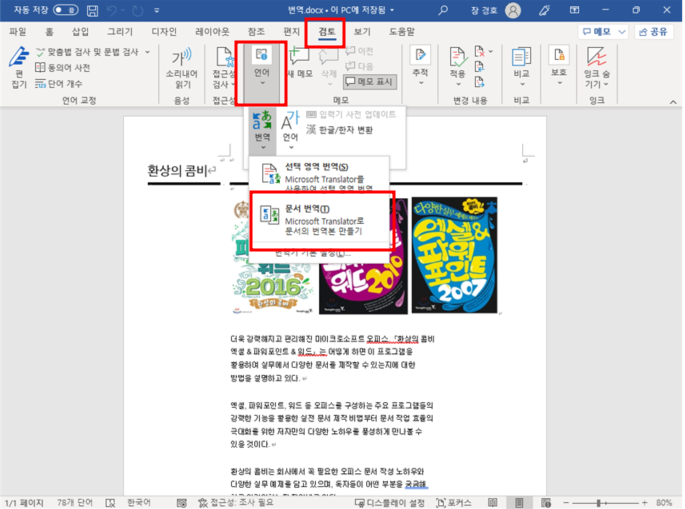
Task: Click the search magnifier in title bar
Action: point(443,10)
